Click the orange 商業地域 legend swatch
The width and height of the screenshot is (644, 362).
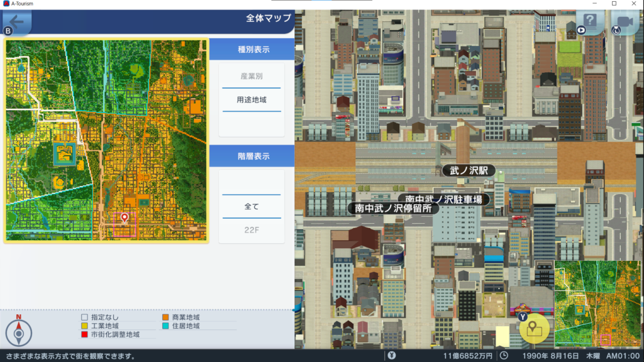[x=166, y=317]
